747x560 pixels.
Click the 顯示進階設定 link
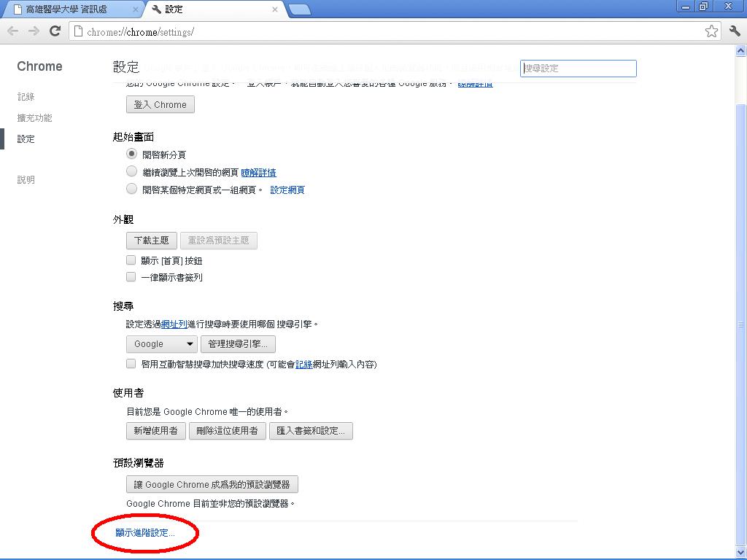tap(145, 533)
